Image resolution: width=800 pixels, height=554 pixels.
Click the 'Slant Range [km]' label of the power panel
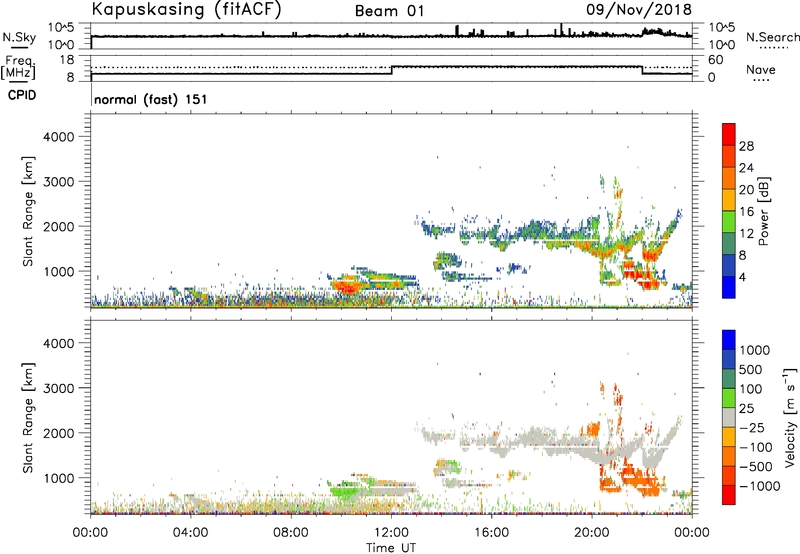tap(28, 211)
